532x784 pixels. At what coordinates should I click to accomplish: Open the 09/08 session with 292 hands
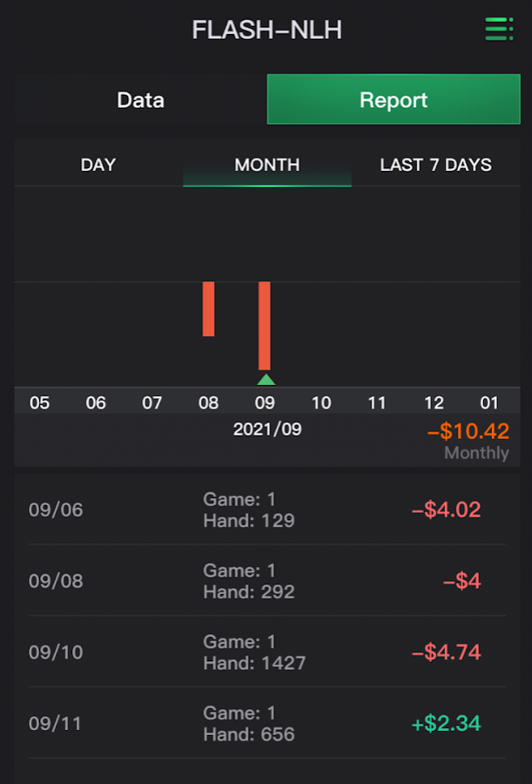(x=267, y=580)
